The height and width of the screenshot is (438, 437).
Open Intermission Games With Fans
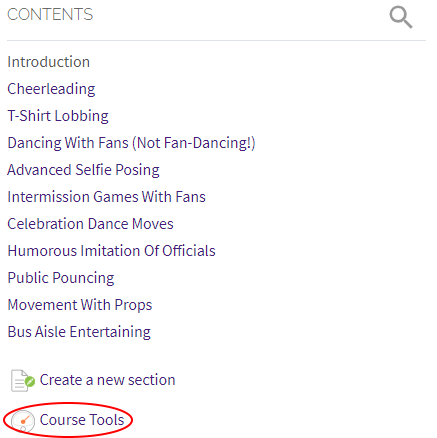coord(106,197)
